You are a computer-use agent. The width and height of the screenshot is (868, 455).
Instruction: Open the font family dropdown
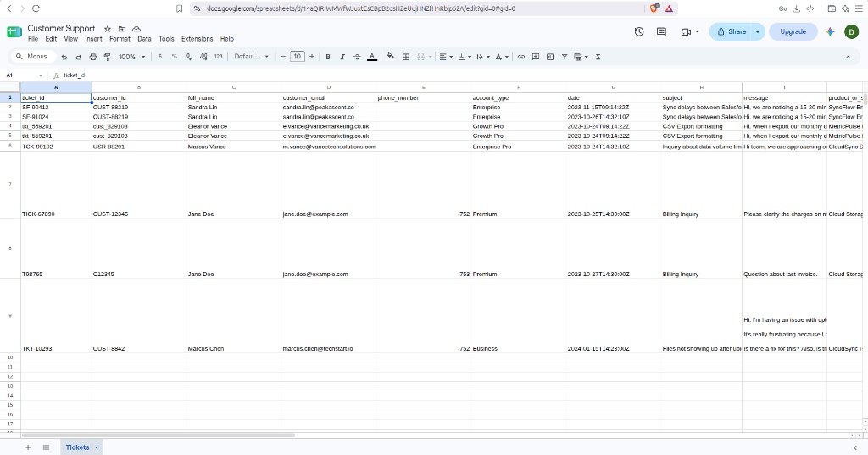251,57
